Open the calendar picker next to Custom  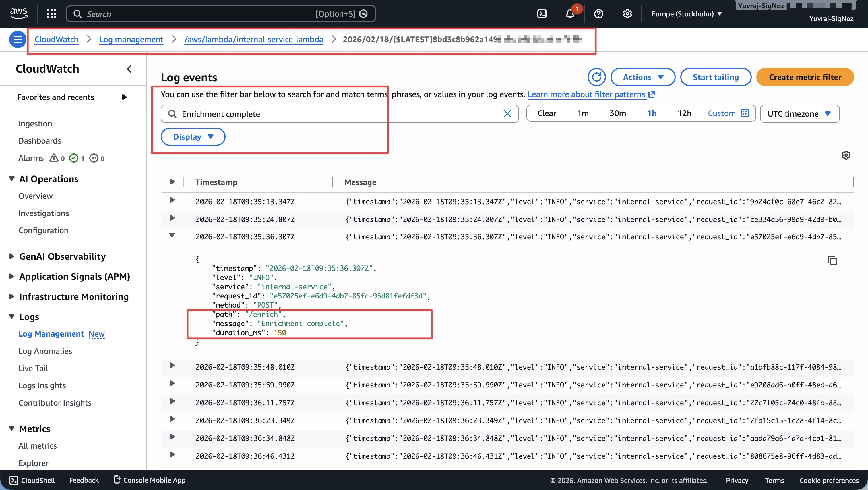point(745,113)
